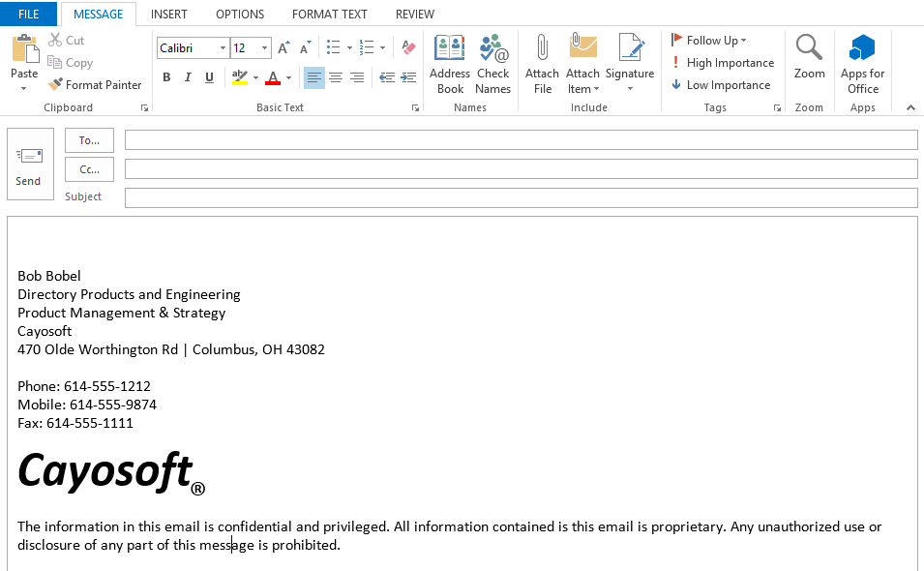This screenshot has width=924, height=571.
Task: Switch to the OPTIONS tab
Action: pos(240,15)
